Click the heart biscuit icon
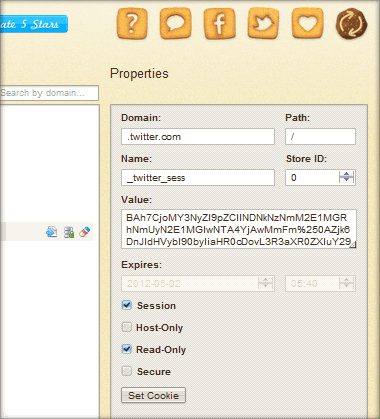This screenshot has height=419, width=380. (307, 23)
